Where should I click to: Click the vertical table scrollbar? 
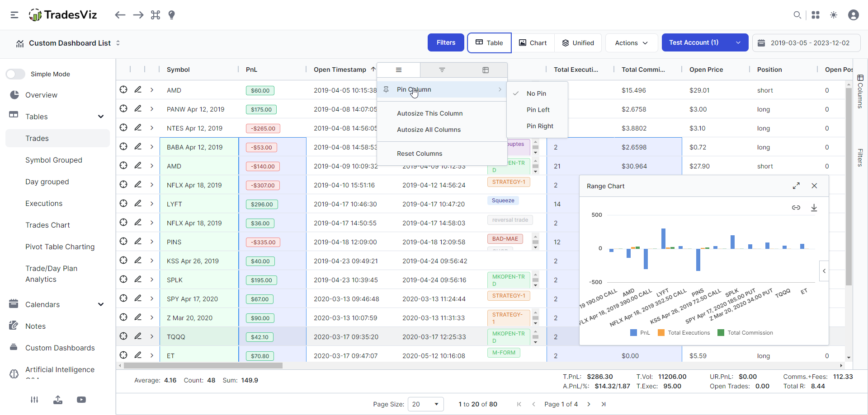click(x=849, y=187)
